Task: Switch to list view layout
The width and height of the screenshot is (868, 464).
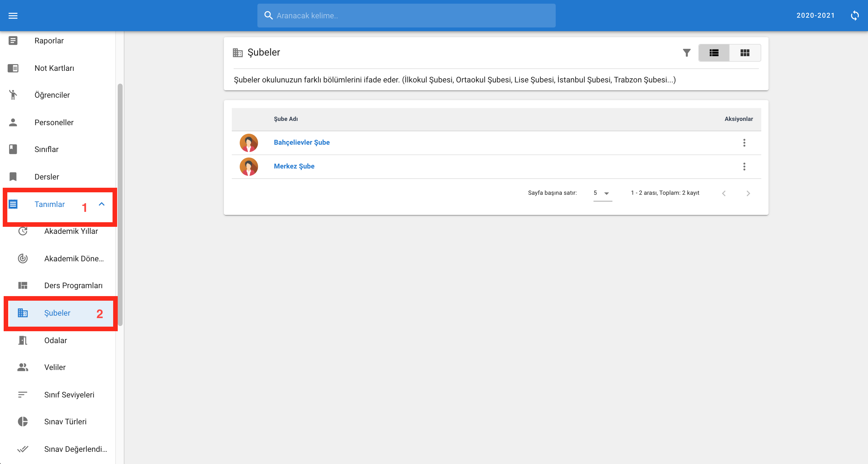Action: [714, 53]
